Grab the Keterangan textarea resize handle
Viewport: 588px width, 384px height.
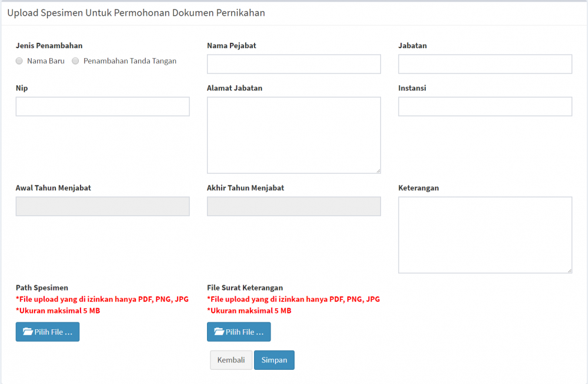coord(569,271)
